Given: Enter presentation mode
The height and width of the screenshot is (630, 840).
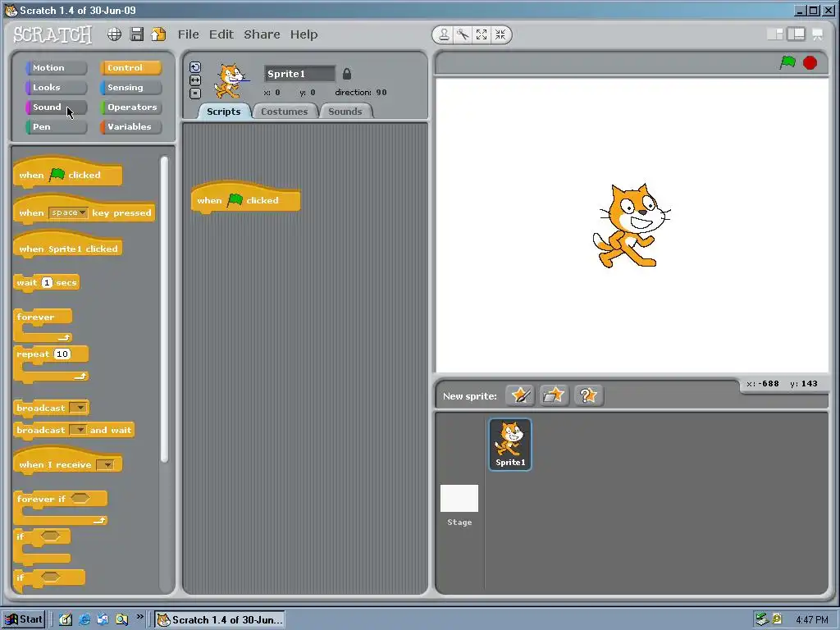Looking at the screenshot, I should (818, 34).
